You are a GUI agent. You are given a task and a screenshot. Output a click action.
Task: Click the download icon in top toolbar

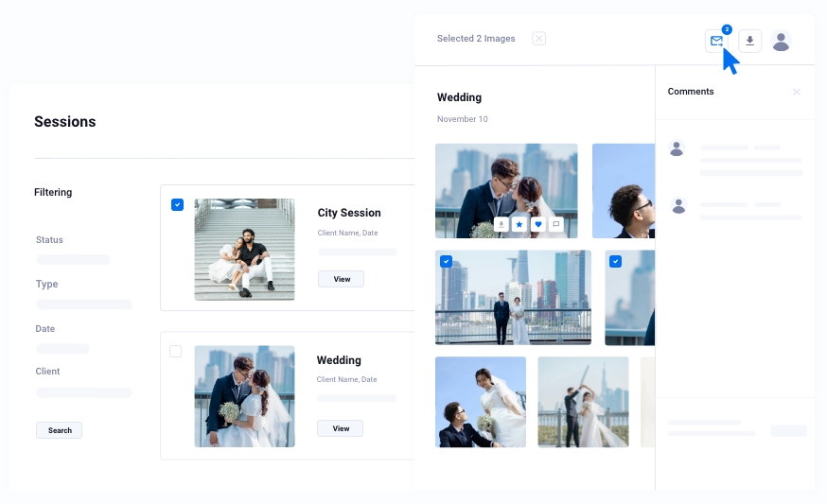749,41
